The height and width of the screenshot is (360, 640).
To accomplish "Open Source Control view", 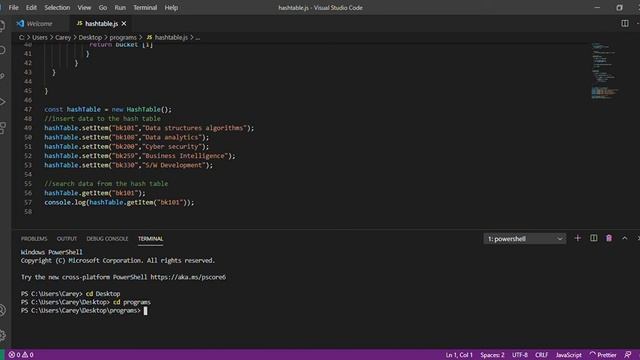I will click(2, 76).
